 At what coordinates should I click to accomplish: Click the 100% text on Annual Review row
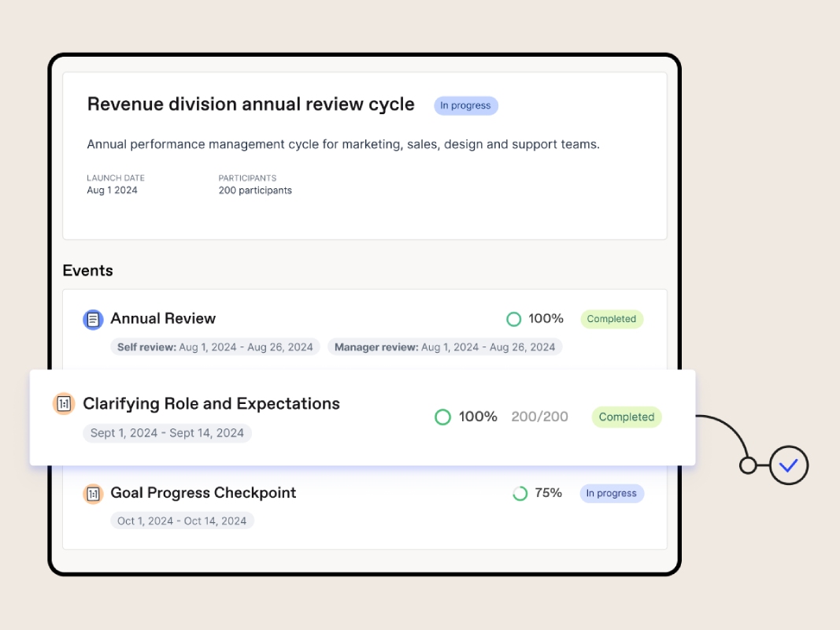546,319
